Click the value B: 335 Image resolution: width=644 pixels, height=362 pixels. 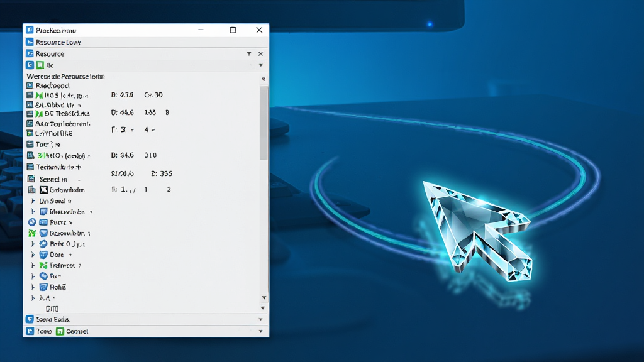point(162,173)
